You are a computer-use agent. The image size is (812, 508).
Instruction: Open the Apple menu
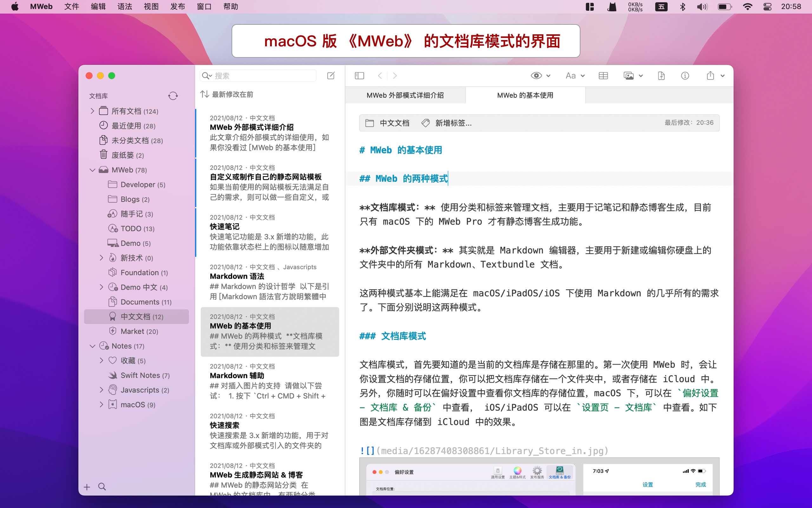pos(15,7)
